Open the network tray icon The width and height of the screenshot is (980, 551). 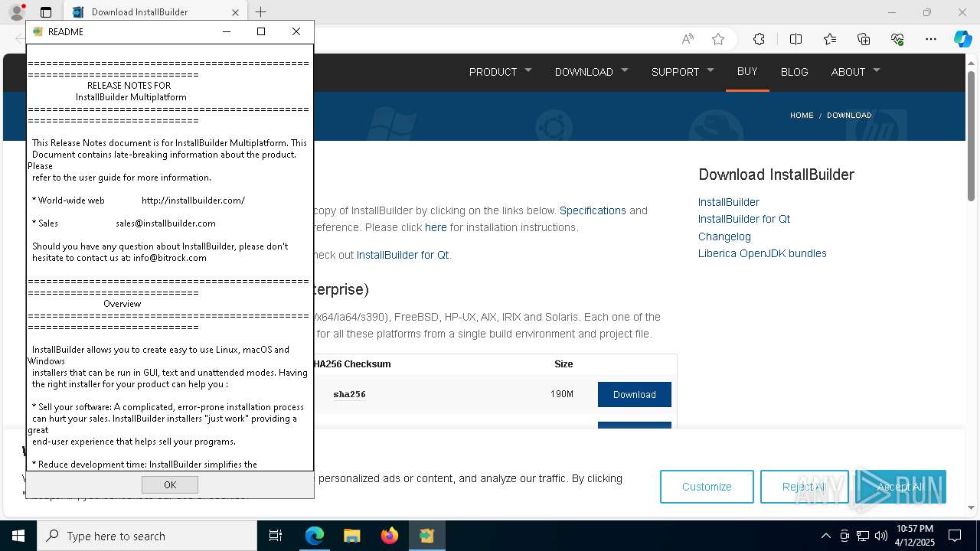click(863, 536)
